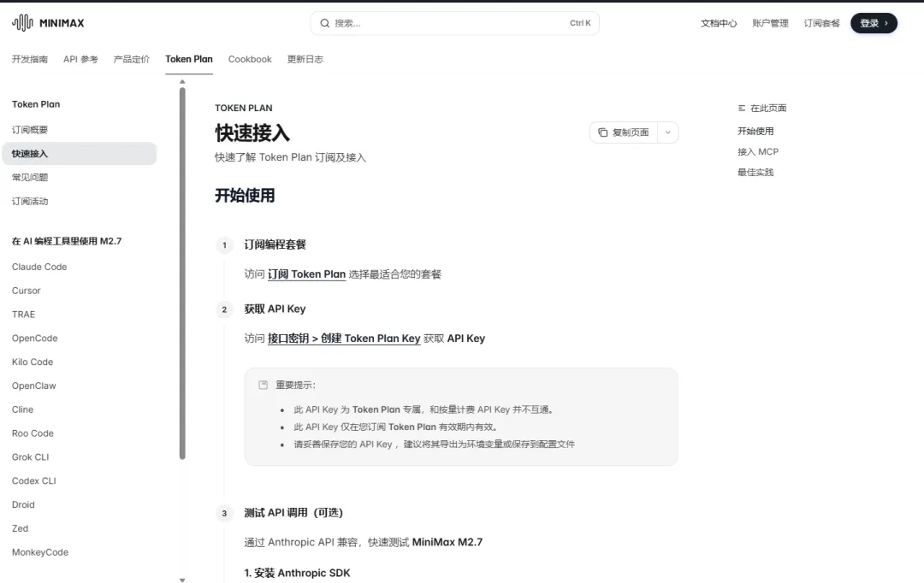
Task: Open Claude Code sidebar entry
Action: click(x=39, y=267)
